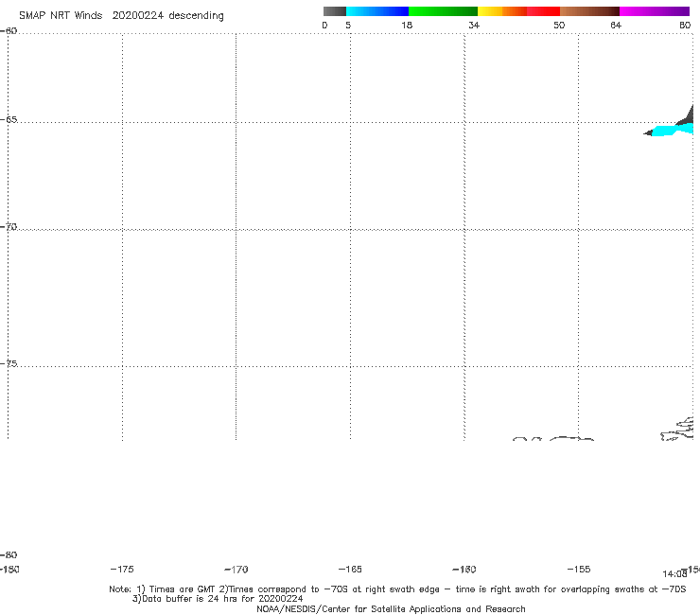The width and height of the screenshot is (700, 615).
Task: Click the "Note: 1) Times are GMT" footnote line
Action: [x=397, y=589]
